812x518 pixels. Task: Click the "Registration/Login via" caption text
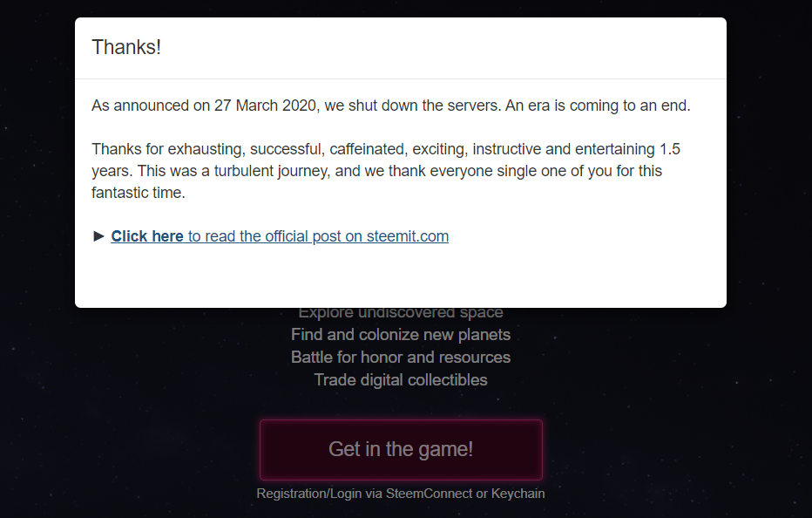coord(320,494)
